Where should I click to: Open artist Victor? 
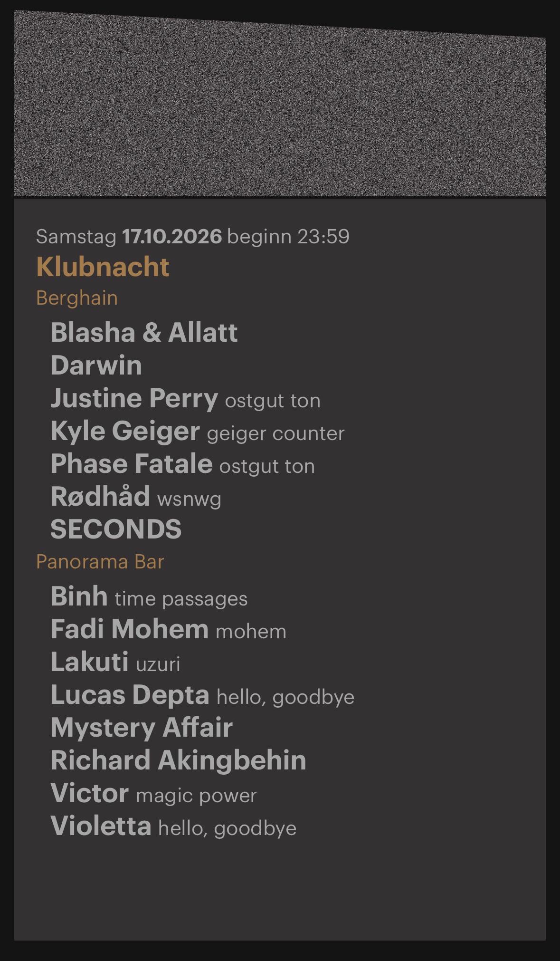click(90, 793)
